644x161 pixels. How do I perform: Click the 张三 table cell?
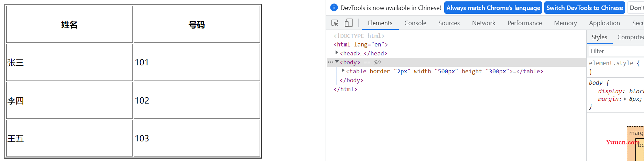coord(69,62)
